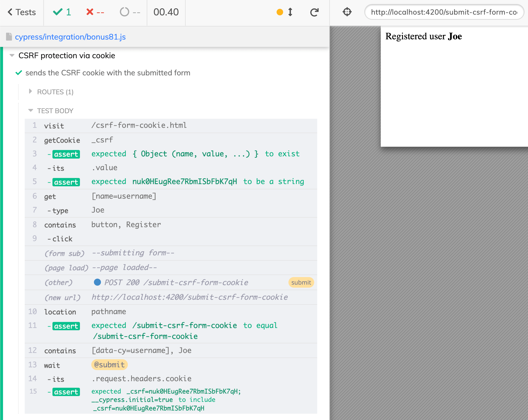Click the reload/refresh test icon

(314, 12)
